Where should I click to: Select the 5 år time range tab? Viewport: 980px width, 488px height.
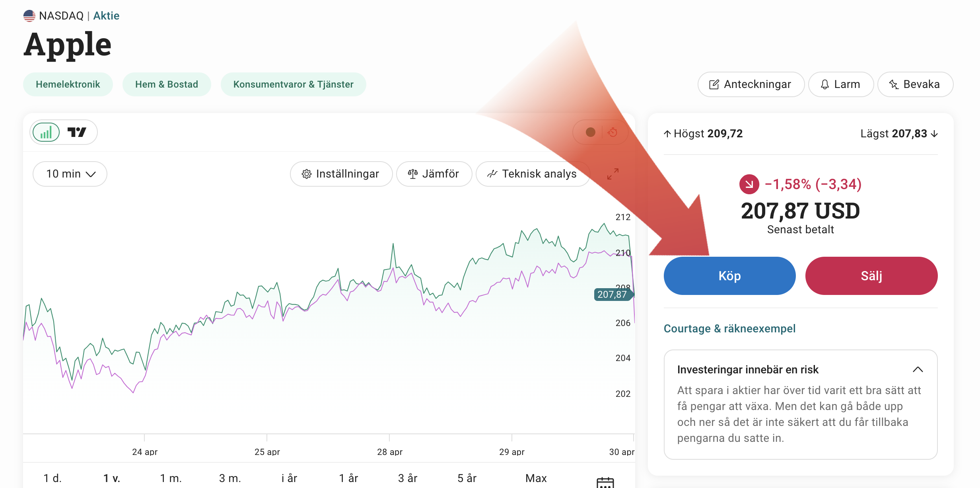pyautogui.click(x=467, y=478)
